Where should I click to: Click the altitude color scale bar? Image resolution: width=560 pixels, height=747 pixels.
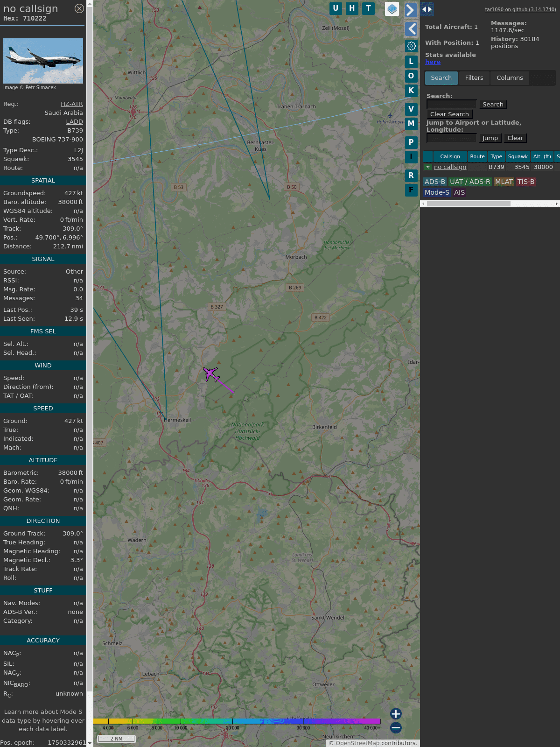coord(237,721)
